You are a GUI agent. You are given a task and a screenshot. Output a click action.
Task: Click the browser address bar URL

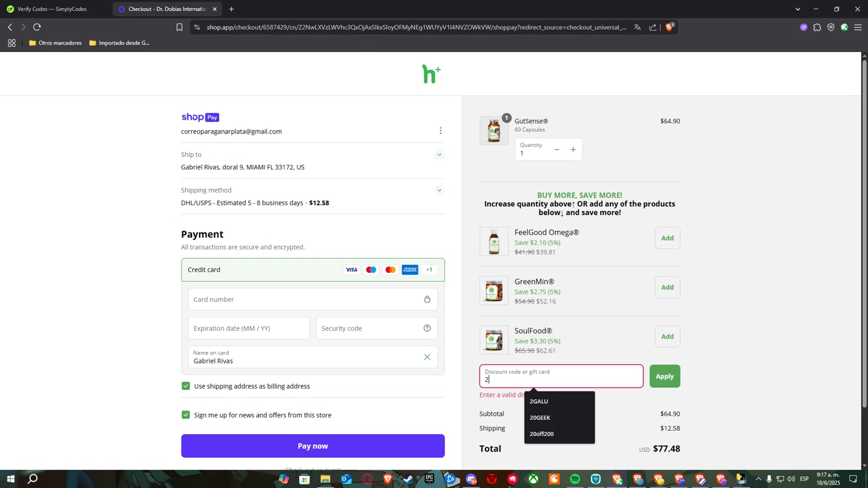417,27
